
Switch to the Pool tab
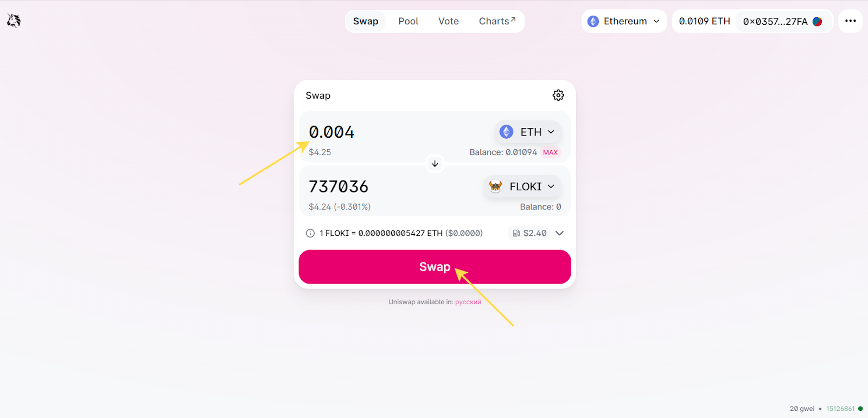click(x=408, y=21)
